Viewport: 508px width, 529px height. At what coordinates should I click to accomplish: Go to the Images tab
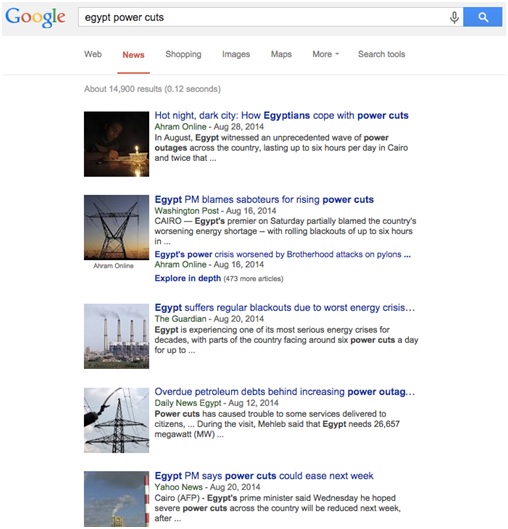pos(236,54)
